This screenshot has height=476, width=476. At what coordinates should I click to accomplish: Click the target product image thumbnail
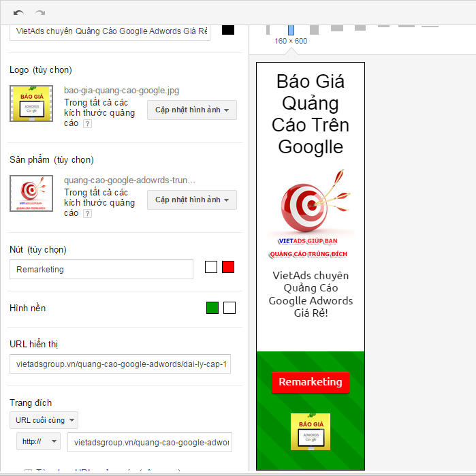31,193
